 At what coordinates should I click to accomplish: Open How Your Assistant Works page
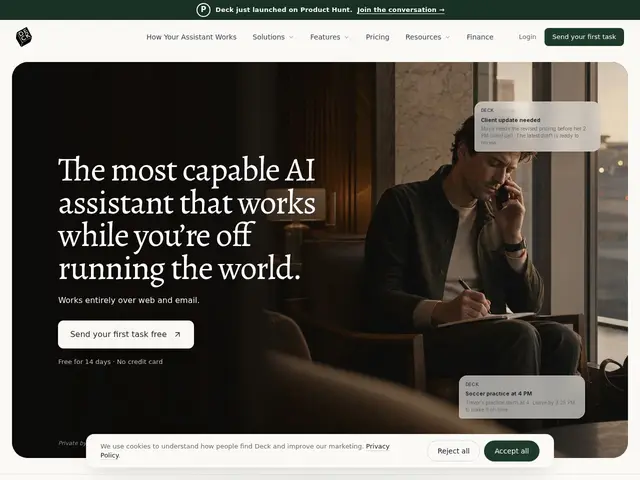point(191,37)
